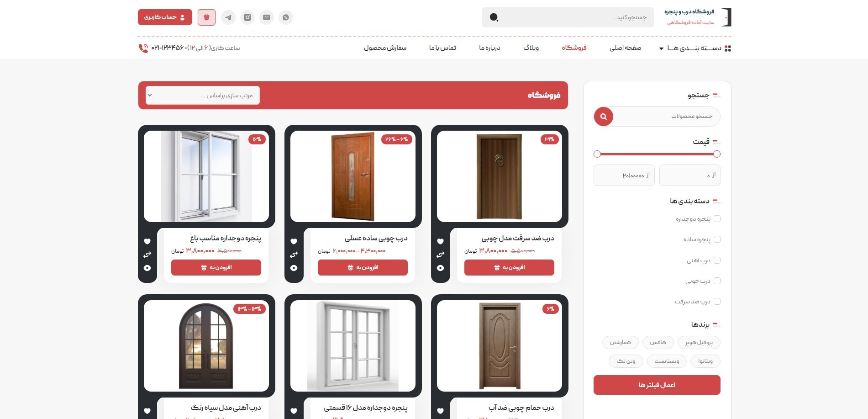
Task: Enable the پنجره دوجداره filter
Action: click(718, 219)
